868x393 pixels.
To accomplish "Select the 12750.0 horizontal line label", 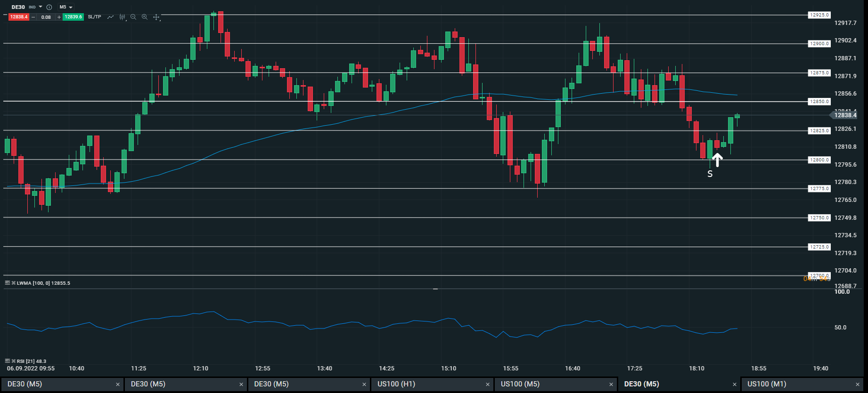I will 819,218.
